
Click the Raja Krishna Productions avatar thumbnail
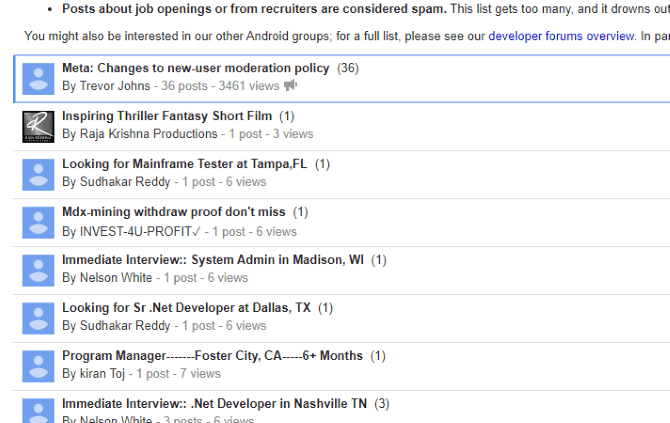coord(38,126)
